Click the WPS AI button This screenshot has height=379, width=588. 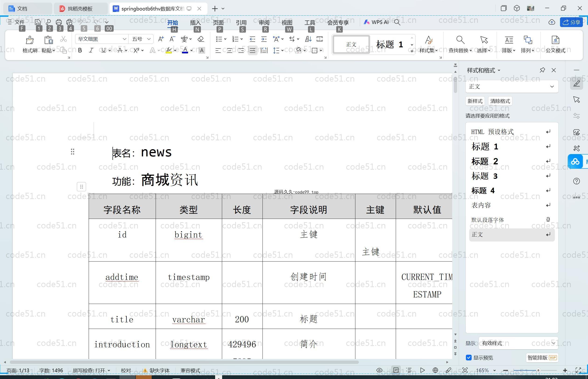376,22
